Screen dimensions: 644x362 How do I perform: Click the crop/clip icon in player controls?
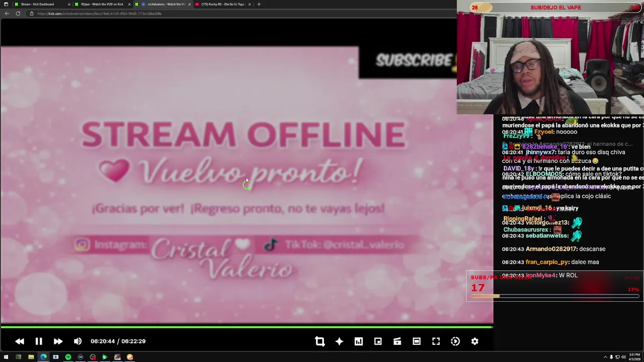(x=320, y=341)
